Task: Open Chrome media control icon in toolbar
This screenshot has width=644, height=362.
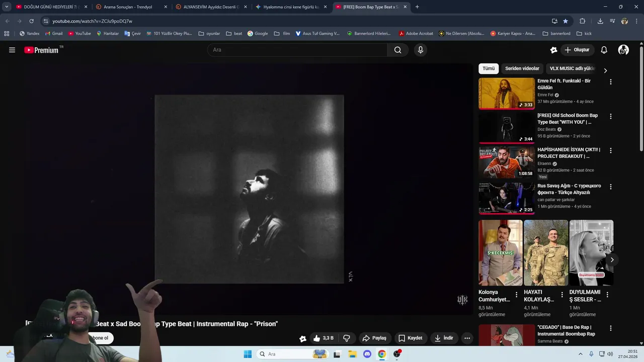Action: (612, 21)
